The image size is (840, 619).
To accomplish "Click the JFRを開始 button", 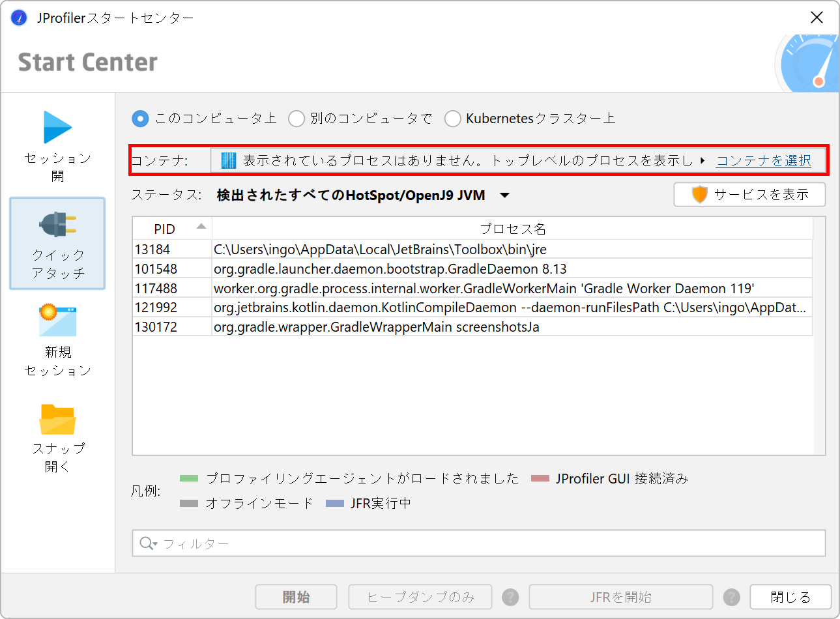I will coord(621,597).
